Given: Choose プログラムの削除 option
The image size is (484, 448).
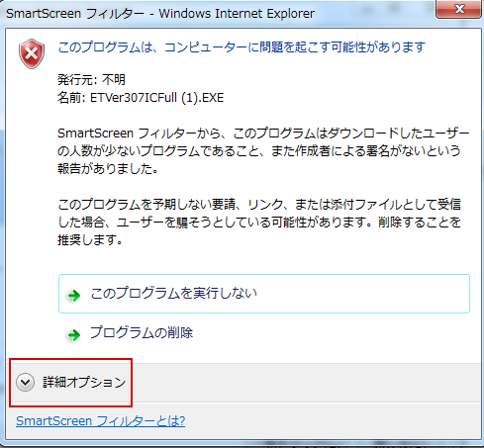Looking at the screenshot, I should point(142,333).
